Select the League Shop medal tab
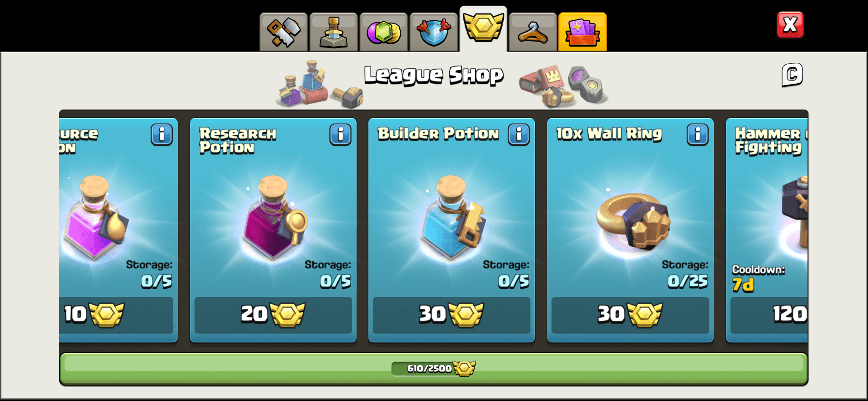The image size is (868, 401). (x=483, y=29)
